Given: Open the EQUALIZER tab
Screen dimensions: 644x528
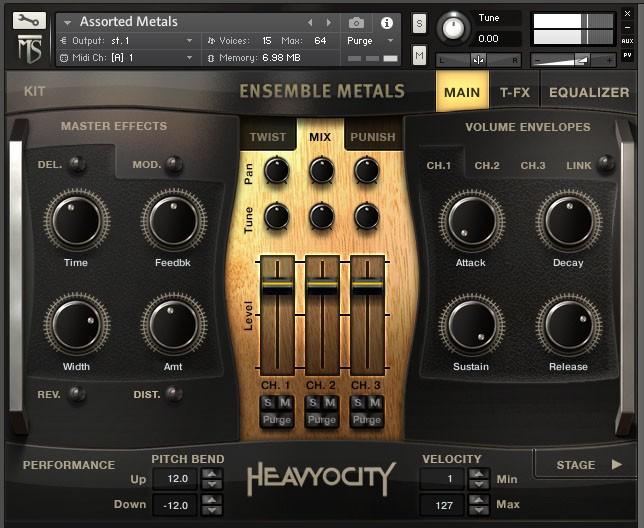Looking at the screenshot, I should [x=589, y=92].
